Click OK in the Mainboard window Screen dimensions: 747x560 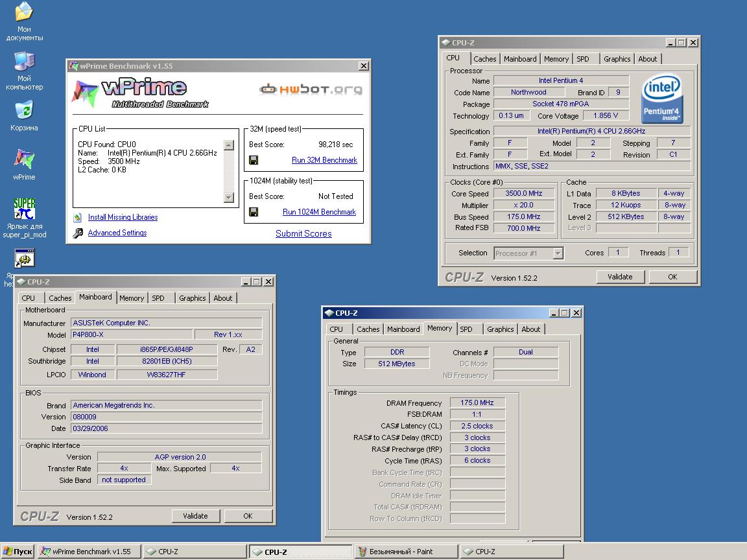248,516
